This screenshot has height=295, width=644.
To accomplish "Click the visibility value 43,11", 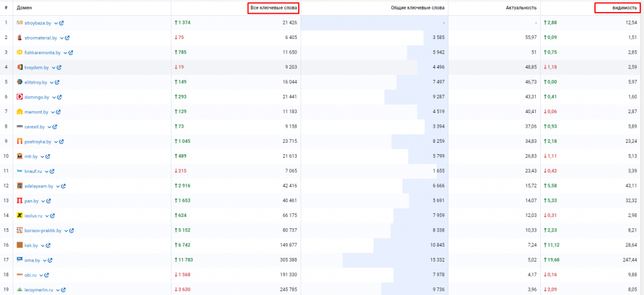I will point(631,186).
